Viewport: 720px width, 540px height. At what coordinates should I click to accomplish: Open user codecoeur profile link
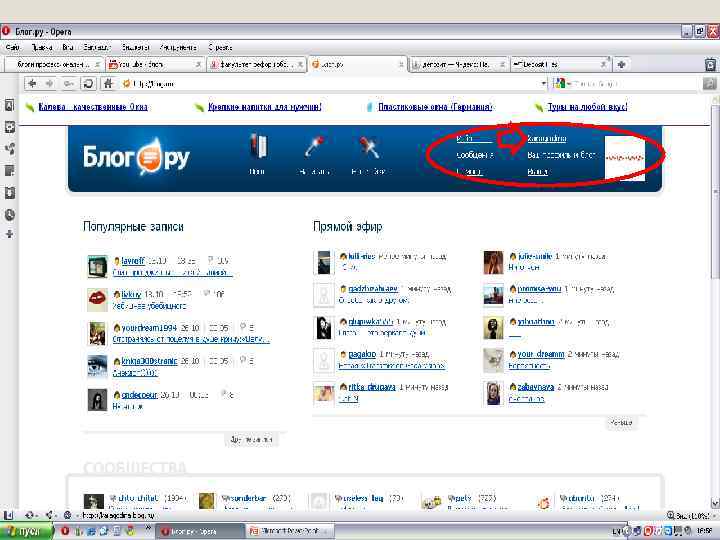[139, 394]
